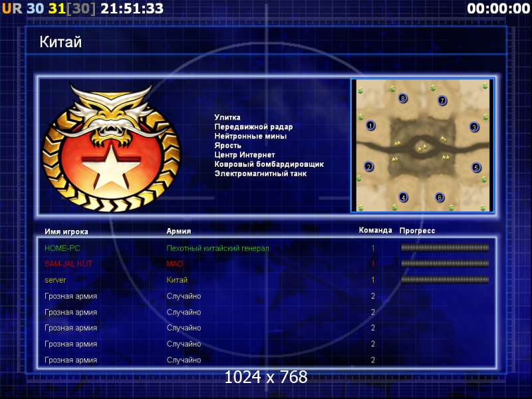Select start position 1 on the map
This screenshot has width=532, height=399.
pos(370,126)
